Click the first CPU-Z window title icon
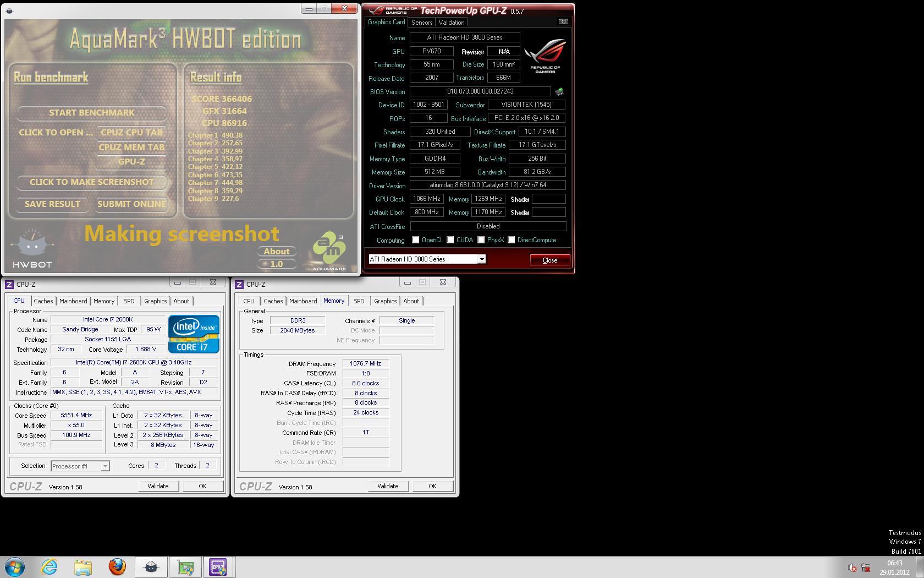The image size is (924, 578). [x=9, y=284]
